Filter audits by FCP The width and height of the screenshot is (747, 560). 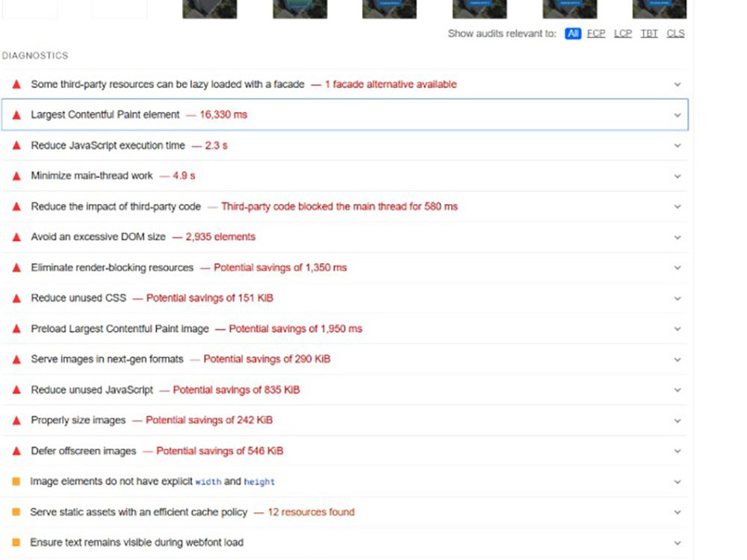[x=596, y=34]
